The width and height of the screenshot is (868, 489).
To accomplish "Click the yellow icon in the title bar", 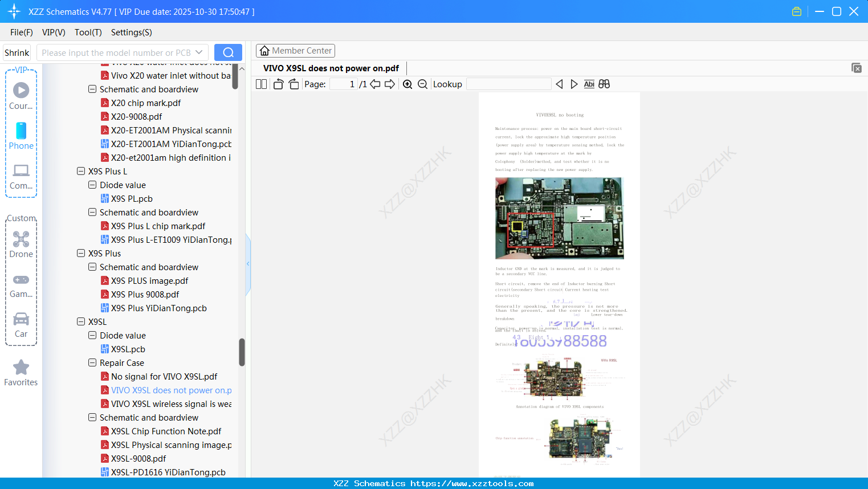I will point(797,11).
